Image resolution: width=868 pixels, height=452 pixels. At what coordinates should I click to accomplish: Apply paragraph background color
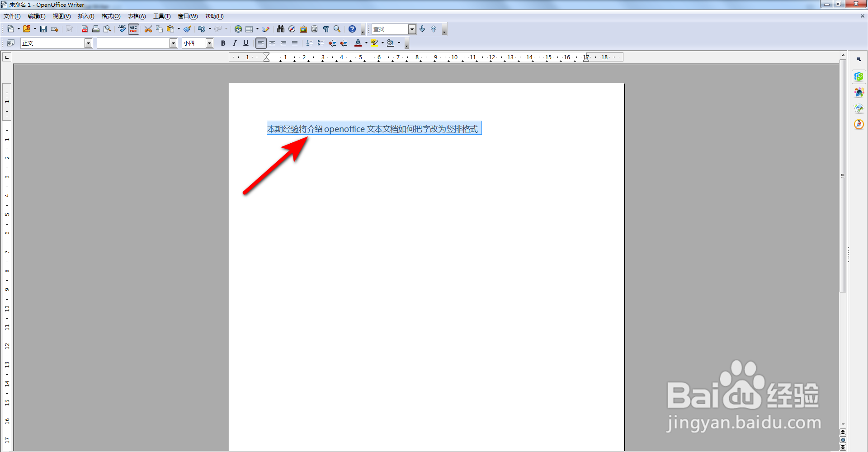(x=391, y=43)
